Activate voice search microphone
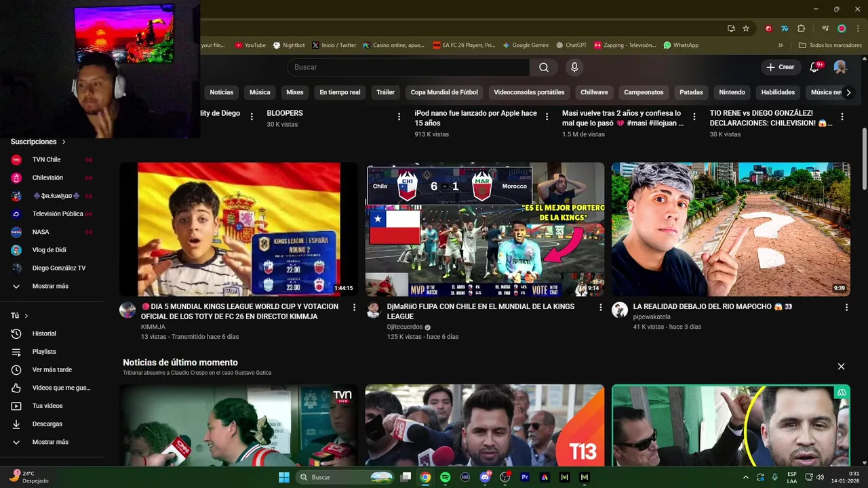 coord(574,67)
